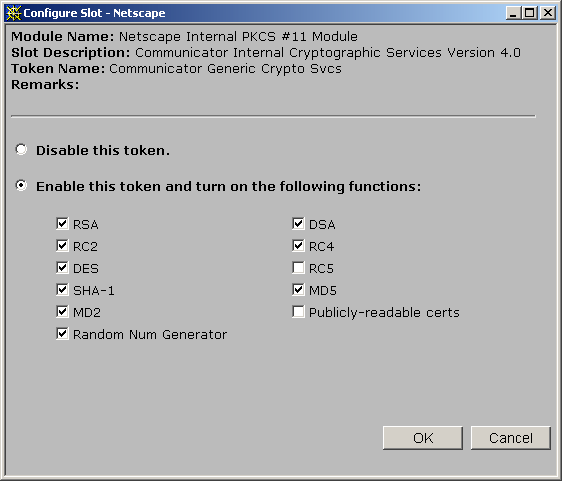
Task: Toggle the MD5 checkbox
Action: tap(298, 290)
